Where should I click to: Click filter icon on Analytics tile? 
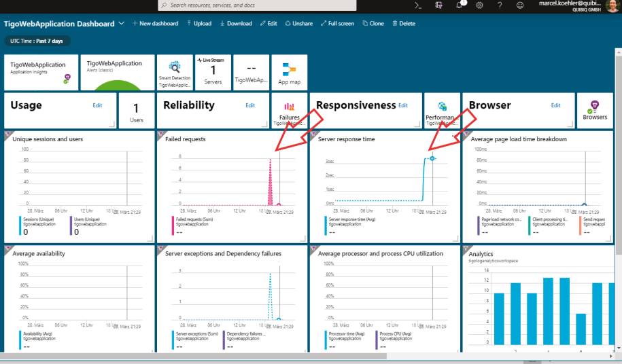tap(467, 249)
